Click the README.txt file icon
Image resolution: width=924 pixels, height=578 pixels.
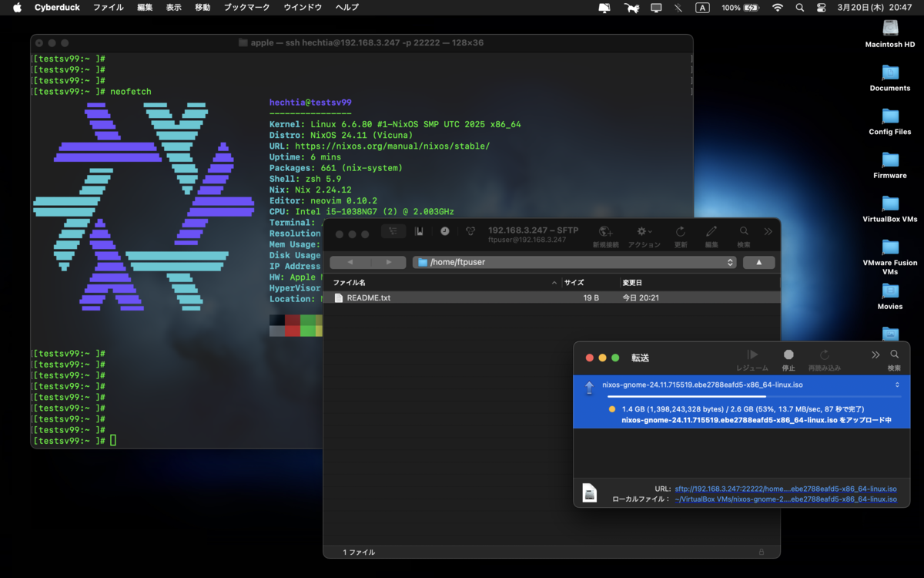point(338,297)
